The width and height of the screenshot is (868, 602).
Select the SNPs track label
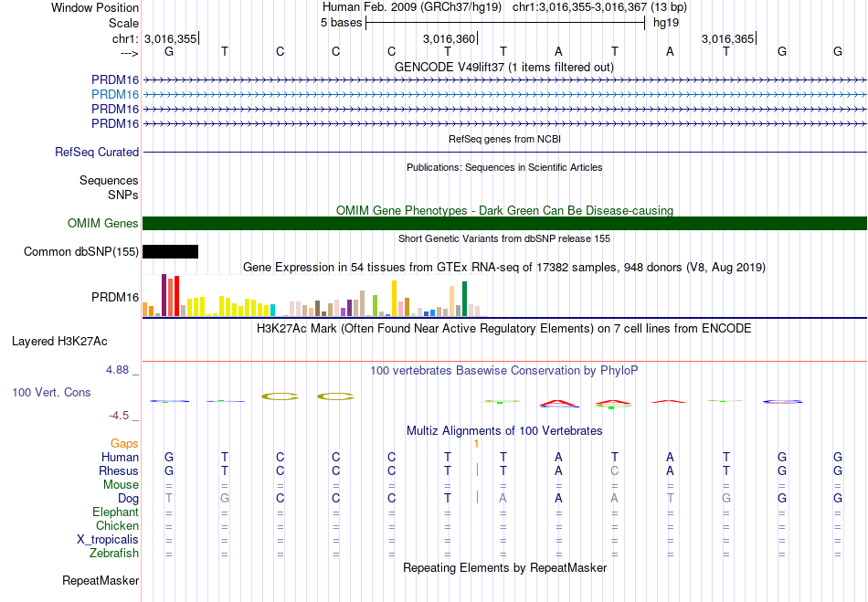(123, 195)
